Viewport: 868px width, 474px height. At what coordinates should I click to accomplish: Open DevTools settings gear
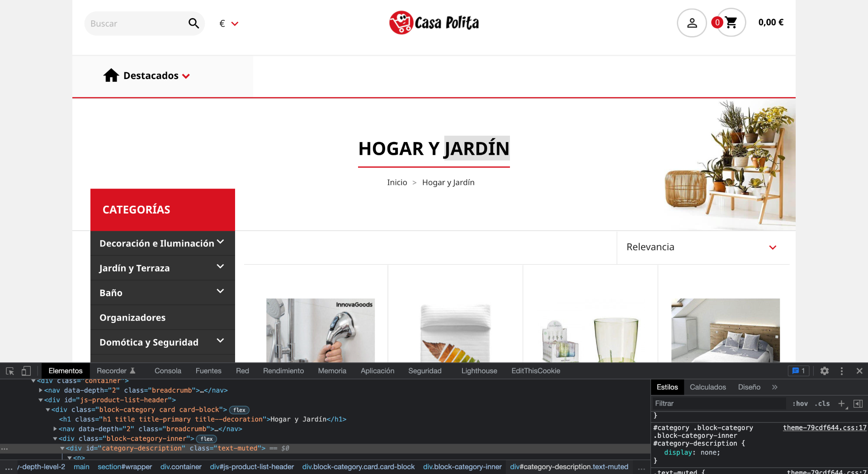click(825, 371)
